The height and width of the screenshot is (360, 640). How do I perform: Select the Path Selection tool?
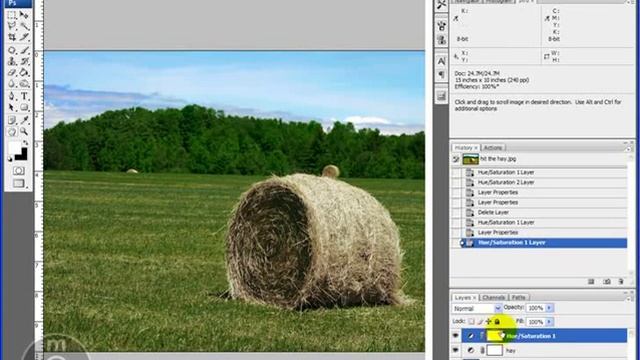12,108
